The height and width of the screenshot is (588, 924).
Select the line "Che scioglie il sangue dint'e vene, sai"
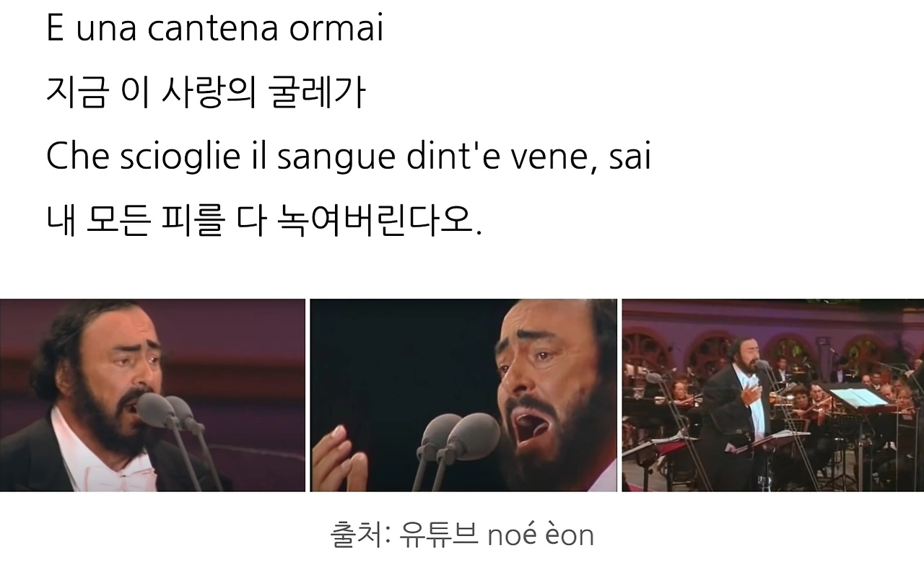click(x=349, y=157)
